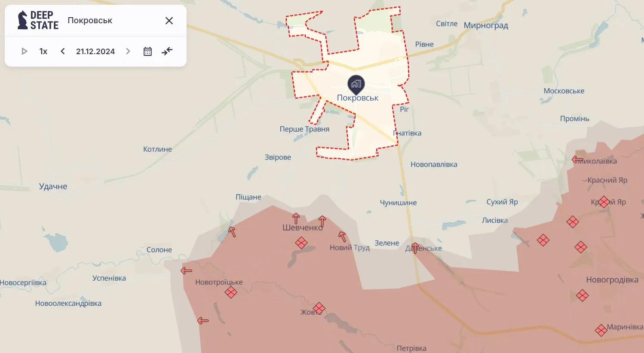The height and width of the screenshot is (353, 644).
Task: Click the Удачне town label
Action: tap(53, 186)
